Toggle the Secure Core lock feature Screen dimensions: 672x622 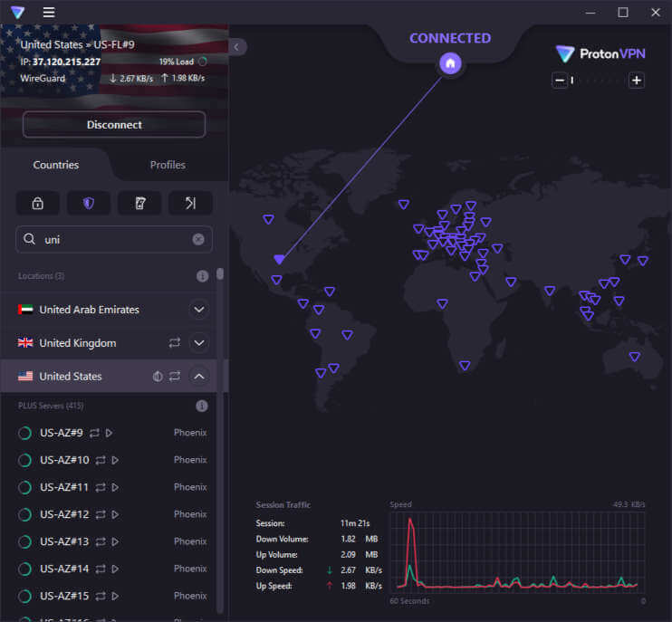(x=38, y=203)
